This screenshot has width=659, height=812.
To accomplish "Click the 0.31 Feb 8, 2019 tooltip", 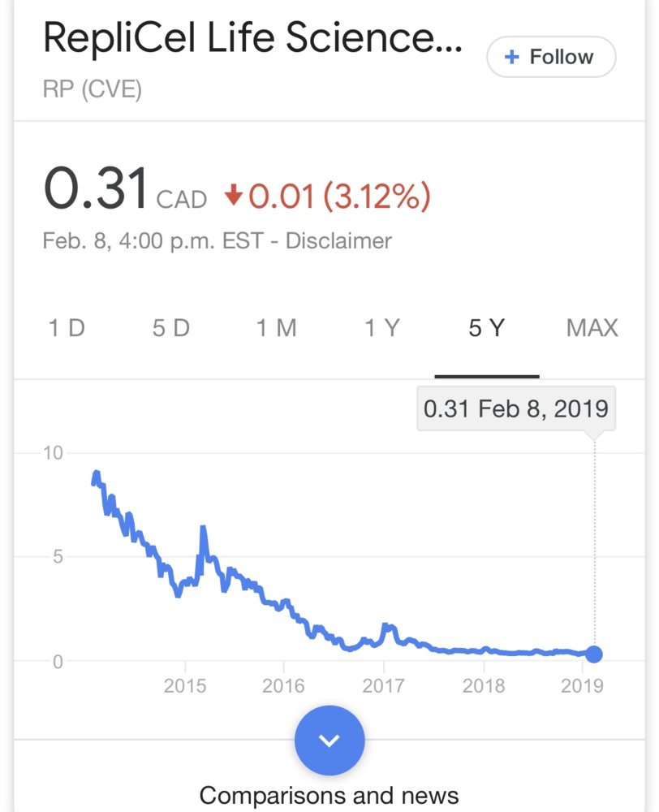I will click(x=515, y=408).
